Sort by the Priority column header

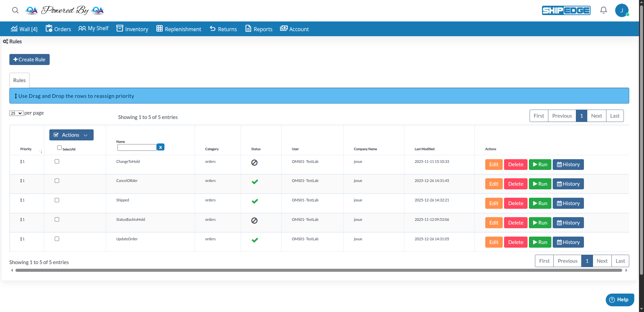(x=26, y=149)
